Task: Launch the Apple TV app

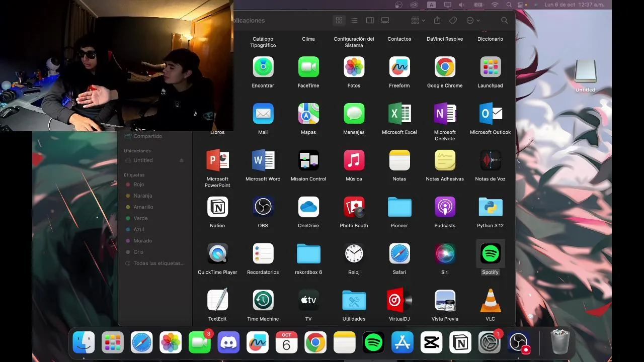Action: coord(308,301)
